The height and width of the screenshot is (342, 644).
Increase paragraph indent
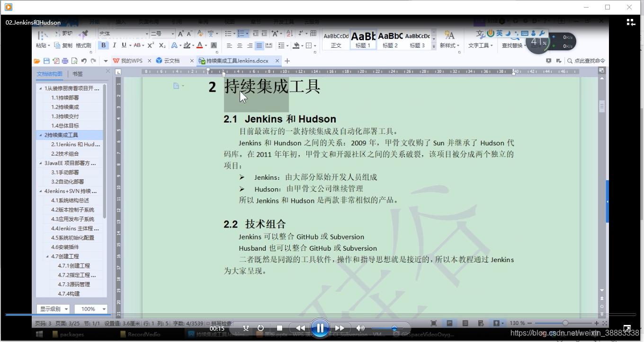coord(264,34)
